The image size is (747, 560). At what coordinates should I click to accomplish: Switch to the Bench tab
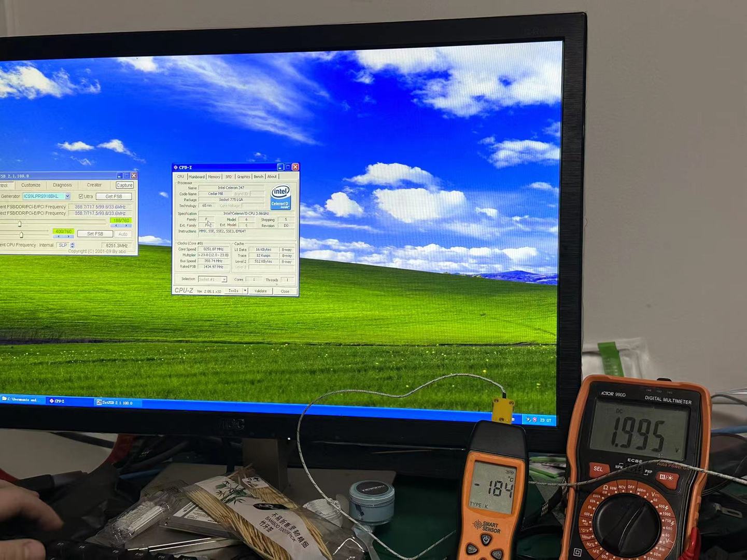point(259,177)
